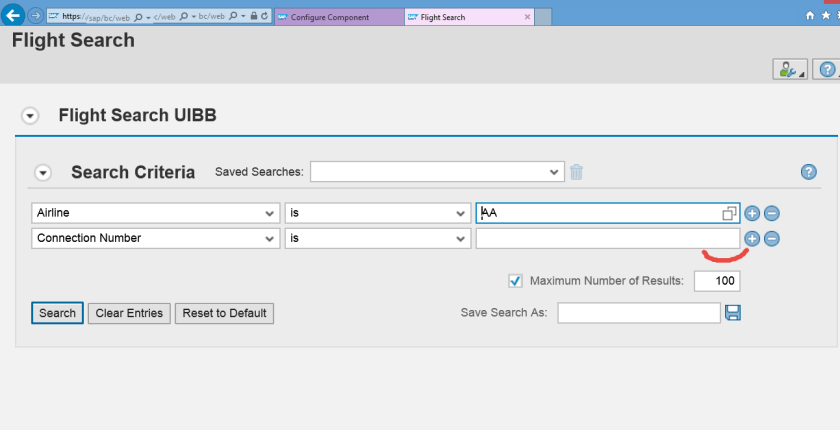Open the personalize user settings icon

[x=790, y=69]
